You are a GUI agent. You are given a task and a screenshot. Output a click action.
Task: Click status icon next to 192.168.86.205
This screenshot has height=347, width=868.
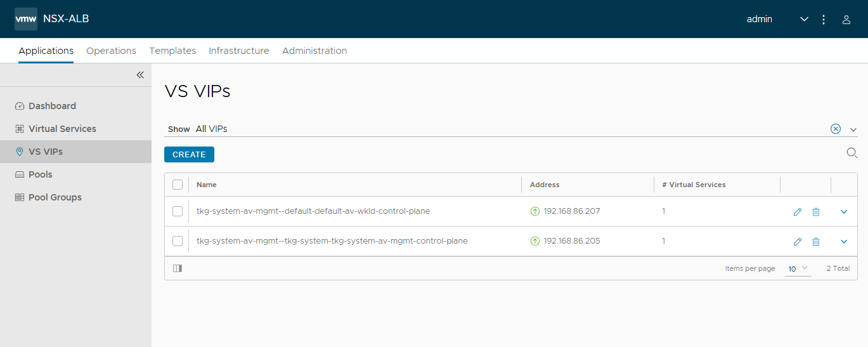tap(534, 241)
